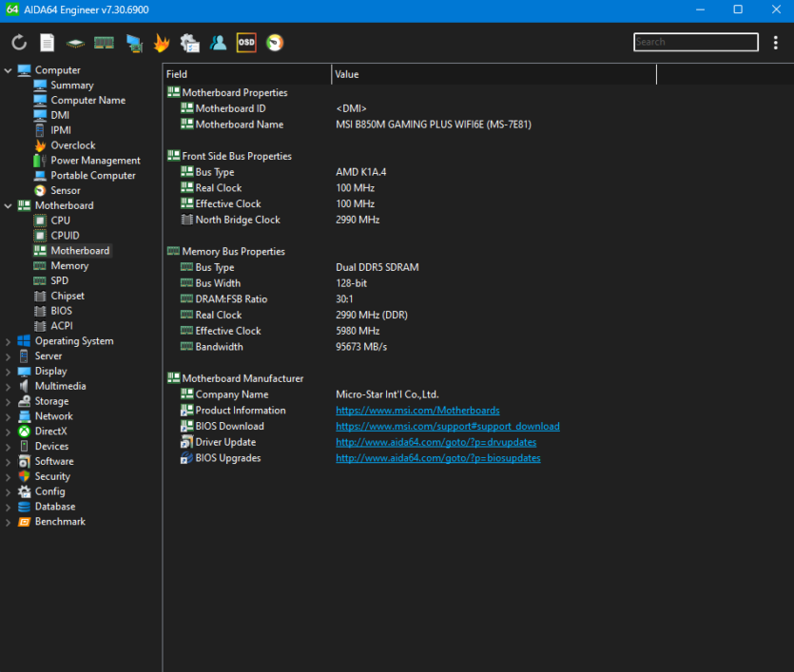This screenshot has height=672, width=794.
Task: Collapse the Computer tree node
Action: pyautogui.click(x=9, y=70)
